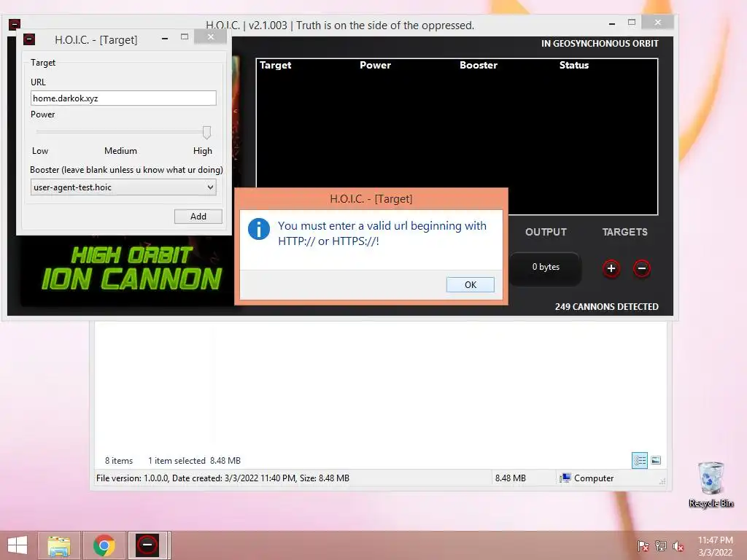Viewport: 747px width, 560px height.
Task: Click the 1 item selected 8.48 MB text
Action: click(x=194, y=461)
